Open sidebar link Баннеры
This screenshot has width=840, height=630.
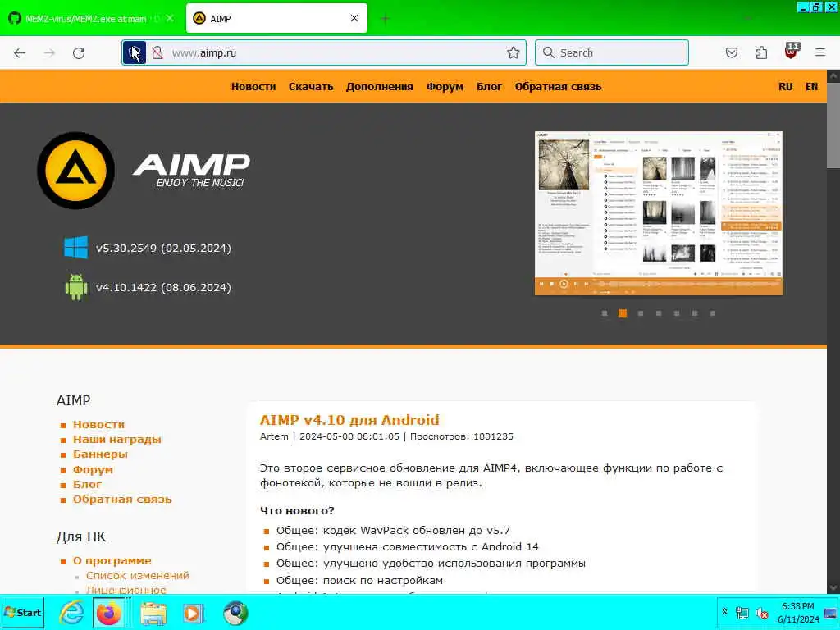pos(100,454)
